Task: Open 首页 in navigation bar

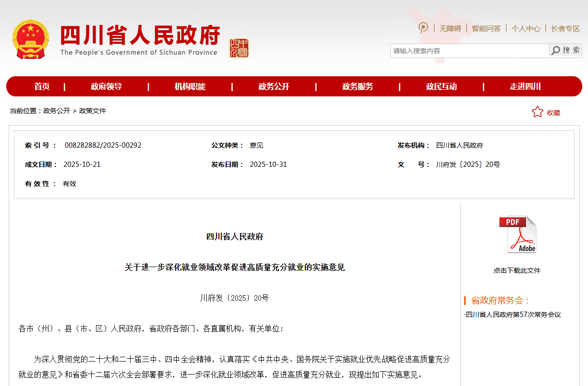Action: [x=42, y=87]
